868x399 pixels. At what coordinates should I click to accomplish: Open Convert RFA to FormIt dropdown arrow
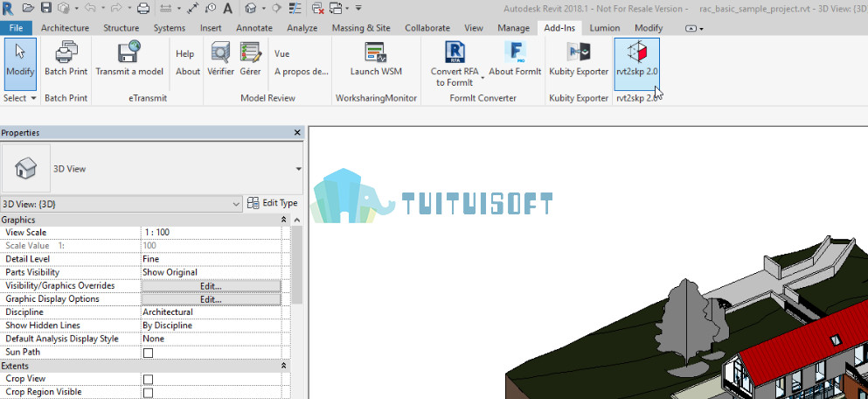pyautogui.click(x=483, y=78)
